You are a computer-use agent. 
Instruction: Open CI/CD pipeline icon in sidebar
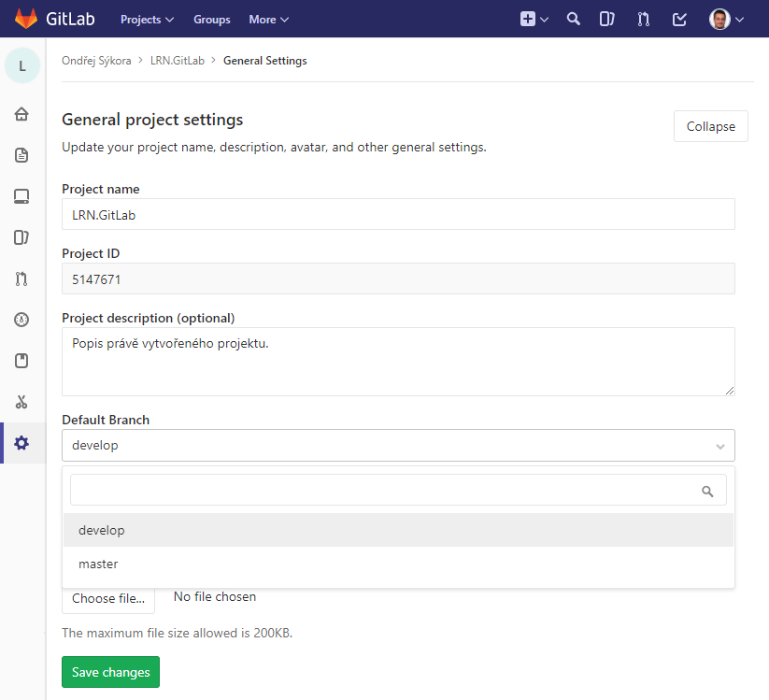click(x=21, y=320)
